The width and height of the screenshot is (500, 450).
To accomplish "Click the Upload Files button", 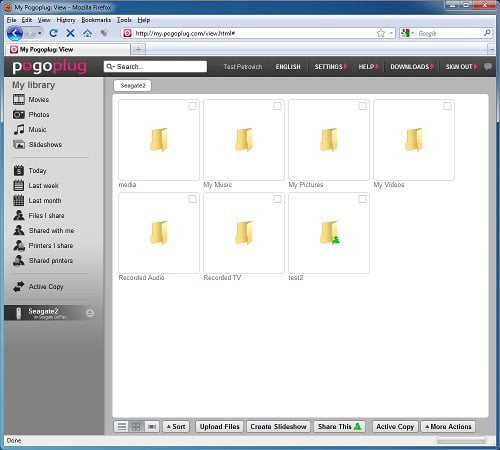I will (220, 427).
